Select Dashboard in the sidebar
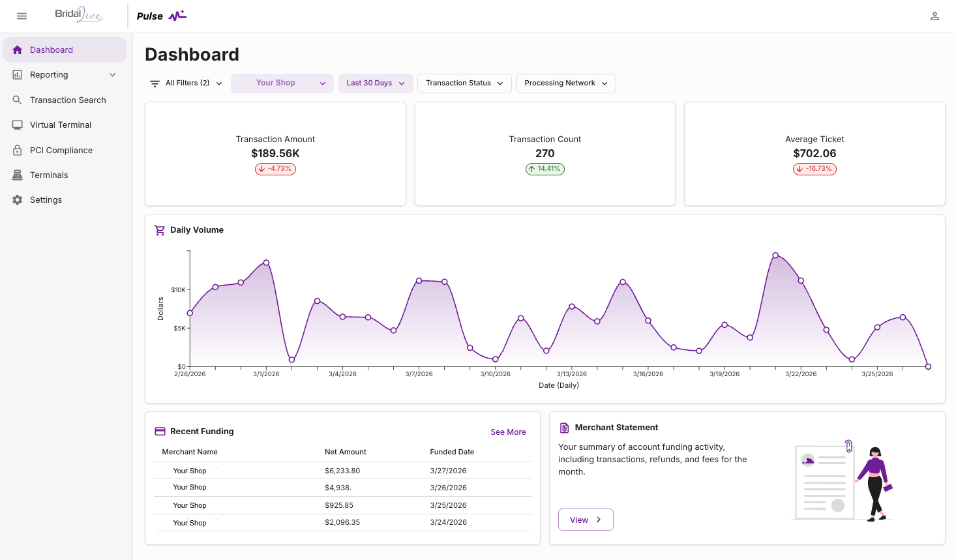This screenshot has width=956, height=560. coord(52,50)
